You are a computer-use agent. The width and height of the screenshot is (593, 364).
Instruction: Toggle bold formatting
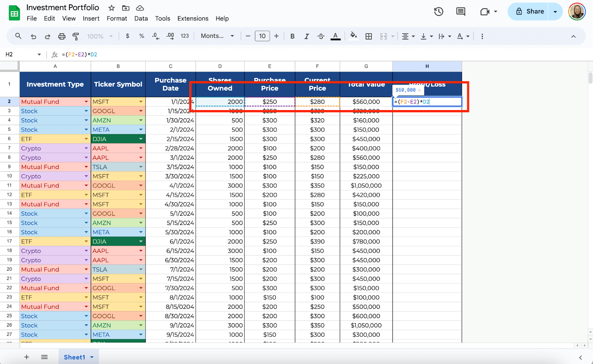(292, 36)
